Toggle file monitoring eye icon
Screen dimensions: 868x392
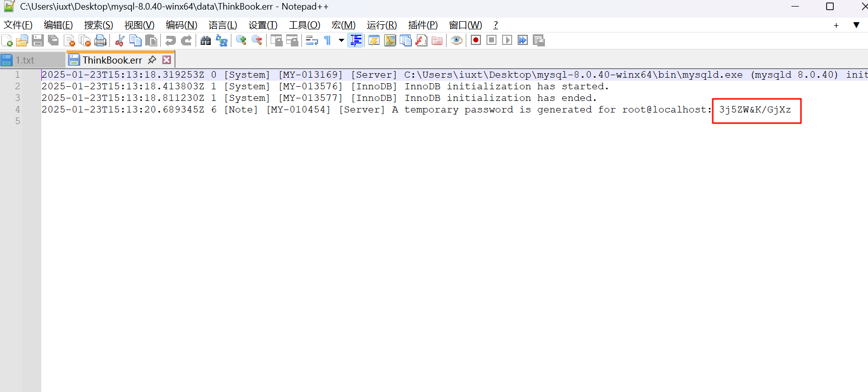click(457, 41)
